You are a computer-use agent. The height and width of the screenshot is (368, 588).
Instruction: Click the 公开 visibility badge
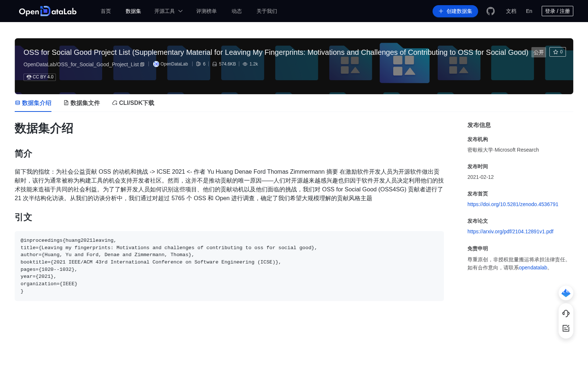(539, 52)
